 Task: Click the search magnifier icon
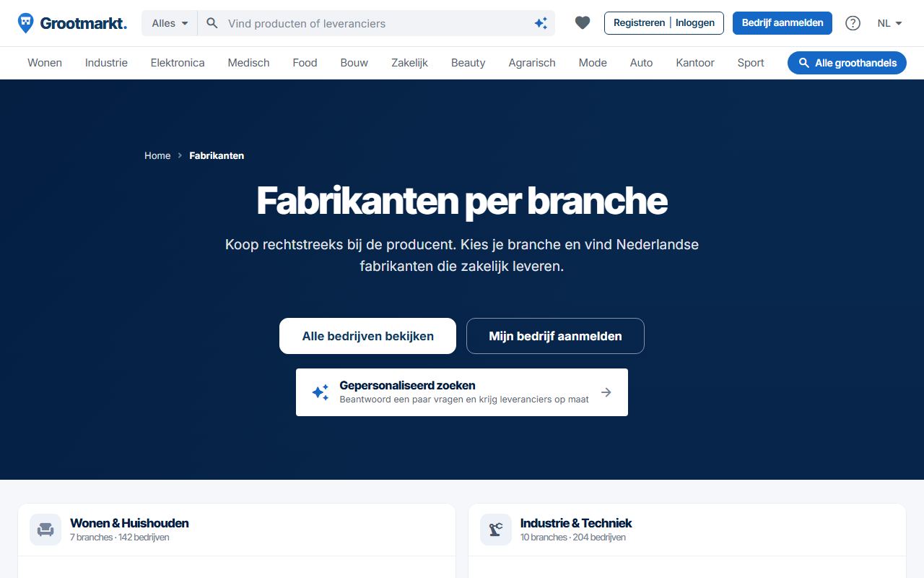[x=212, y=23]
